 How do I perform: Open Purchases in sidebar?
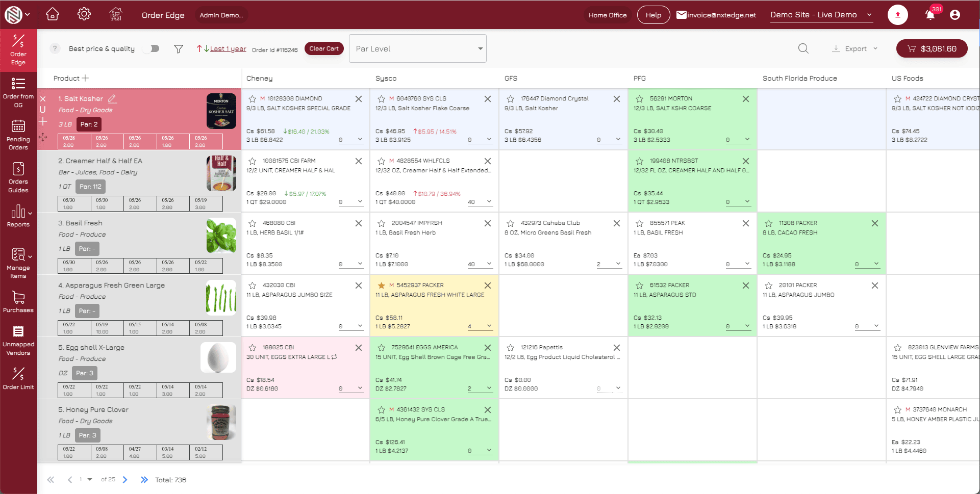[18, 301]
